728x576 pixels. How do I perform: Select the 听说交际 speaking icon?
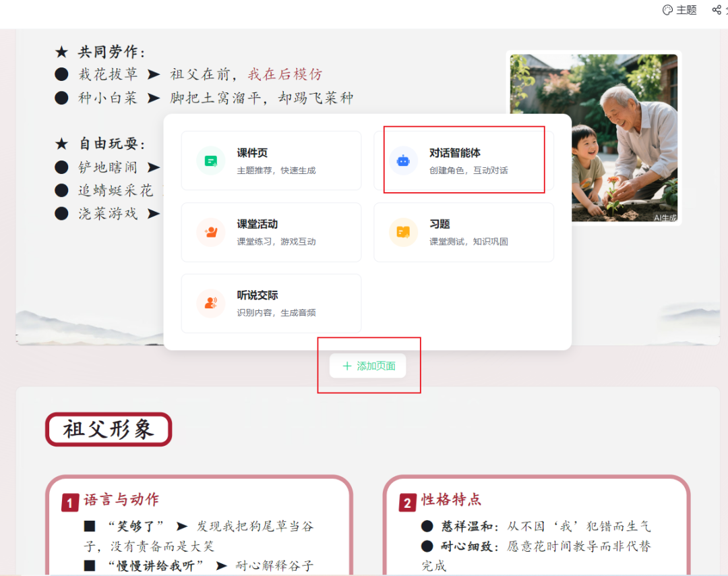211,304
